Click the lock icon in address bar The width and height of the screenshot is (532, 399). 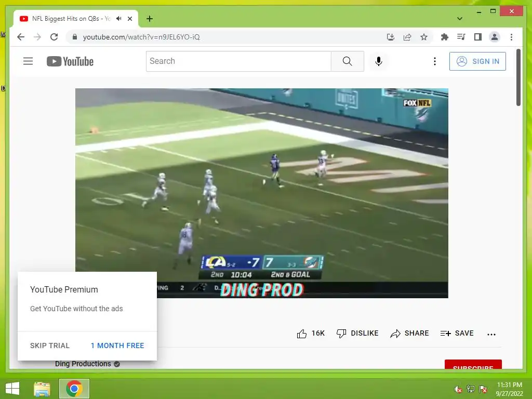click(75, 37)
